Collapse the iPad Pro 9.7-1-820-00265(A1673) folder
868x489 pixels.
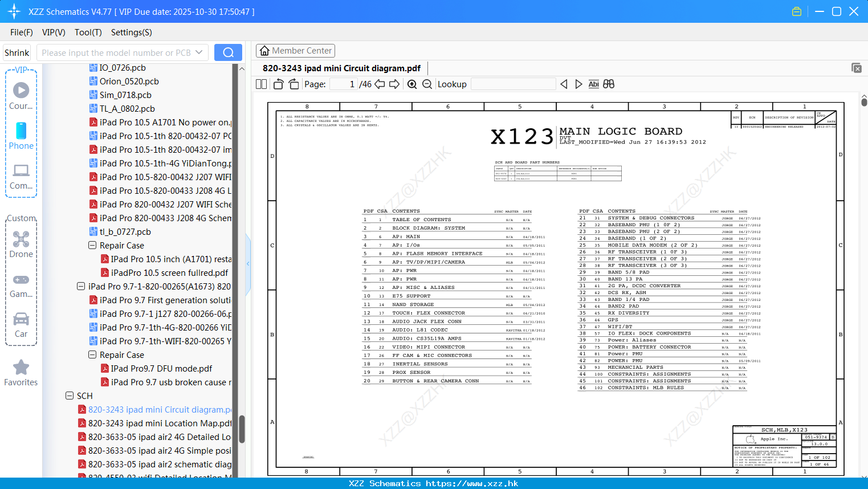tap(81, 287)
